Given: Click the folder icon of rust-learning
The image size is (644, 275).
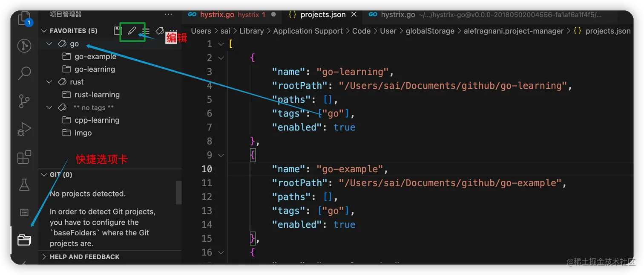Looking at the screenshot, I should point(66,95).
